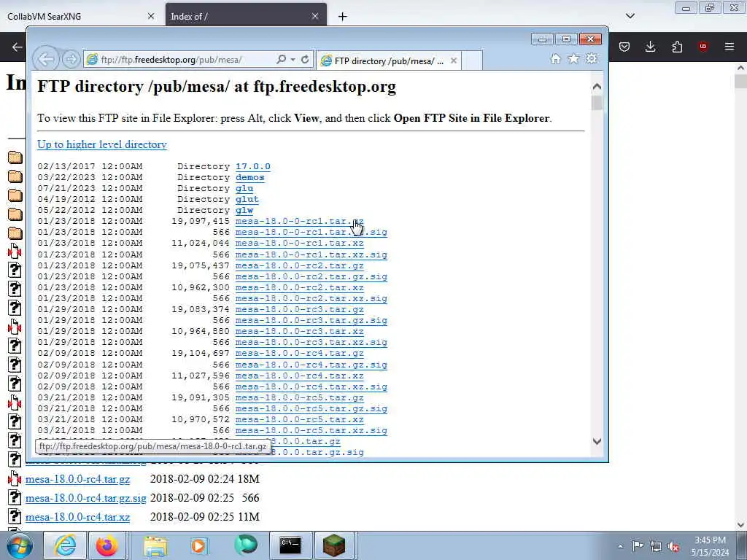Image resolution: width=747 pixels, height=560 pixels.
Task: Click the network tray icon
Action: 656,546
